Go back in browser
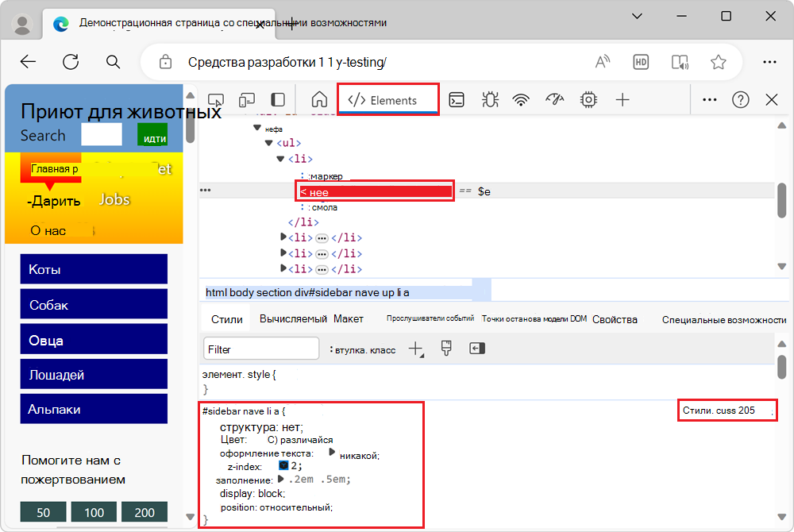 pyautogui.click(x=28, y=62)
